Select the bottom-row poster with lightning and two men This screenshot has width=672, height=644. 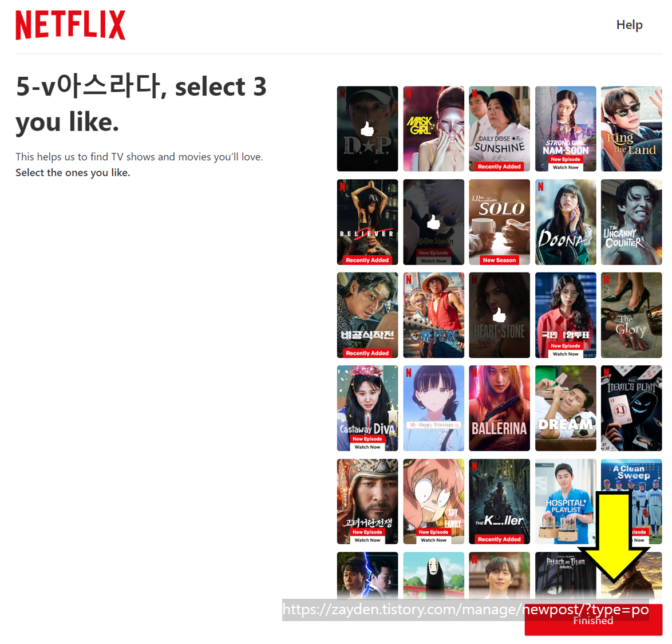pyautogui.click(x=367, y=575)
